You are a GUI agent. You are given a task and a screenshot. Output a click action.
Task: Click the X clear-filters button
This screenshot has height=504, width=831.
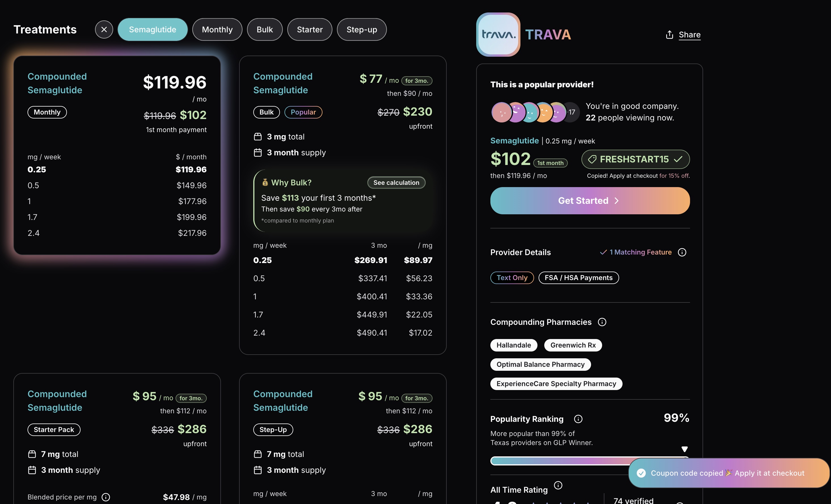tap(104, 30)
